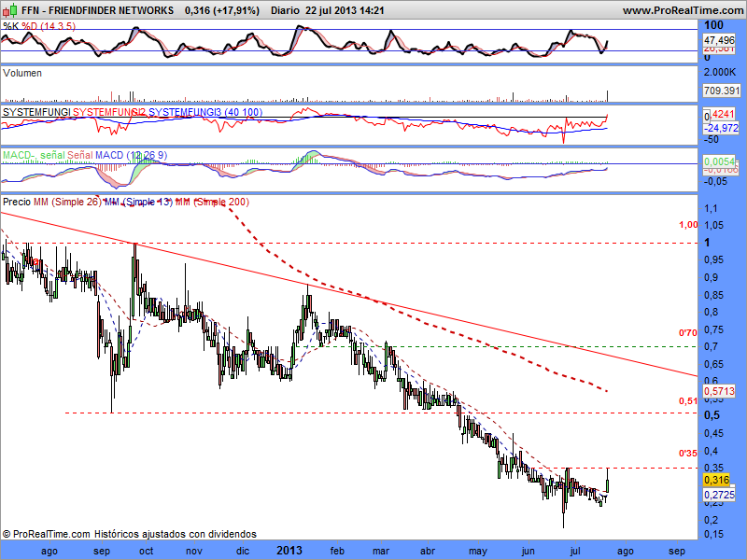Click the blue price tag 0,2725
This screenshot has height=560, width=747.
pos(719,495)
